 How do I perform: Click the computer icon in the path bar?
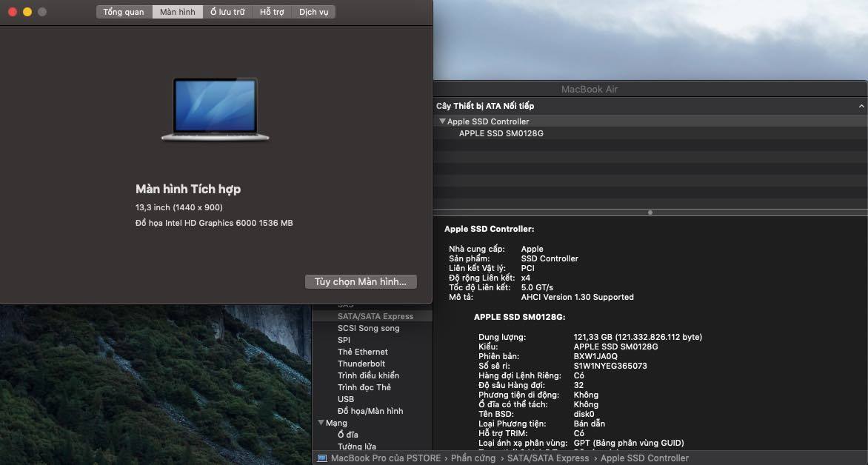point(322,458)
